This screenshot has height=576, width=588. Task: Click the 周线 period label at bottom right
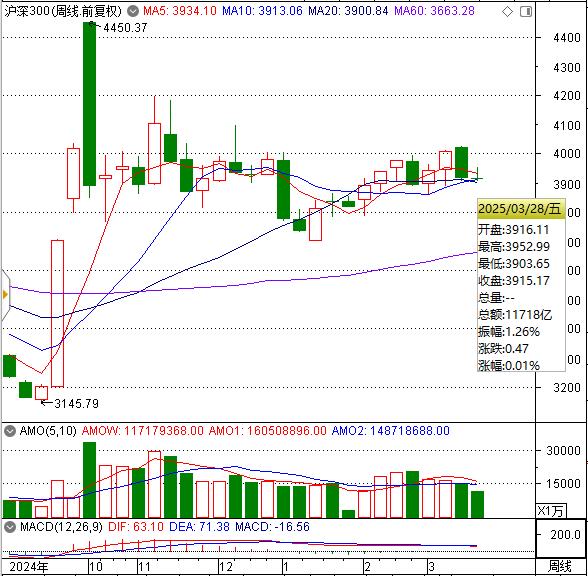click(x=560, y=567)
